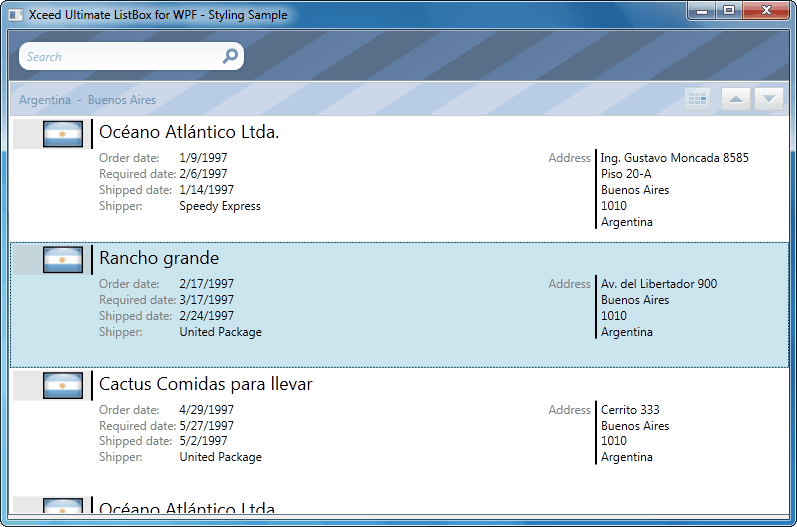Close the Styling Sample window

pyautogui.click(x=767, y=11)
